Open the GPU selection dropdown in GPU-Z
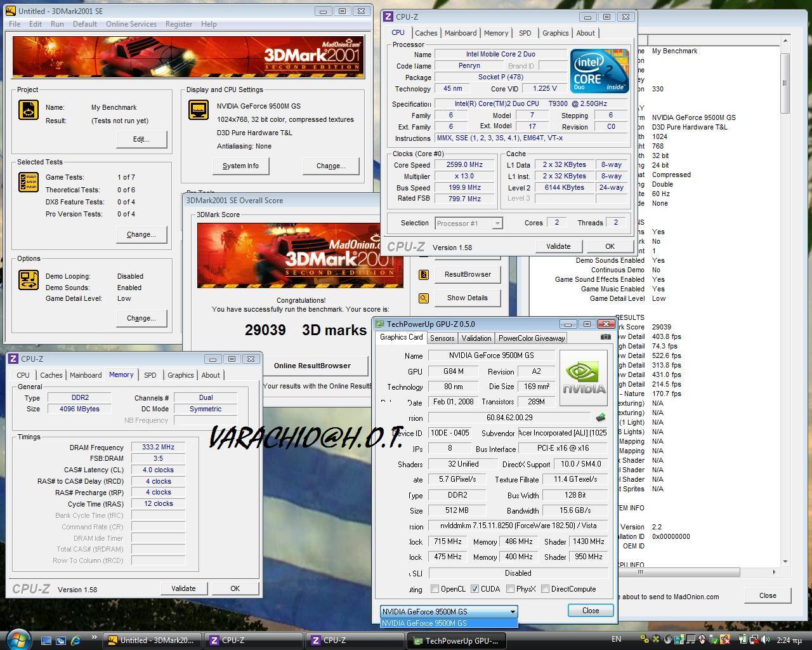 449,611
